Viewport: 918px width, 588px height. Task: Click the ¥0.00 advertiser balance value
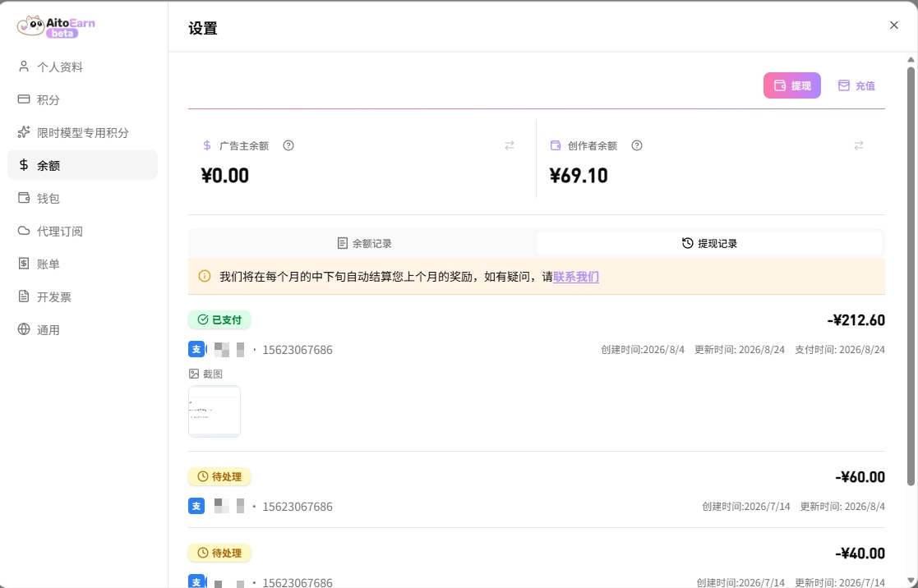(225, 176)
